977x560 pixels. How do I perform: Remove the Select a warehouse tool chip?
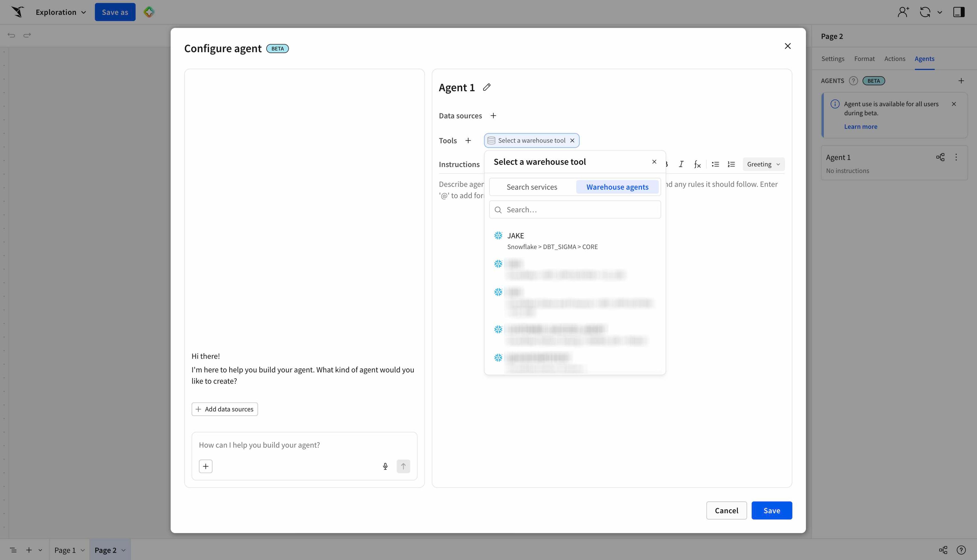572,141
